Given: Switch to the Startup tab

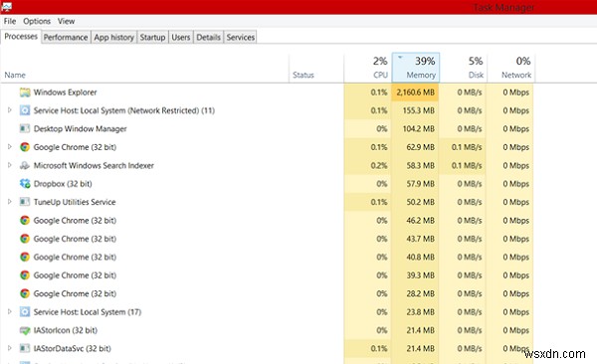Looking at the screenshot, I should [152, 38].
